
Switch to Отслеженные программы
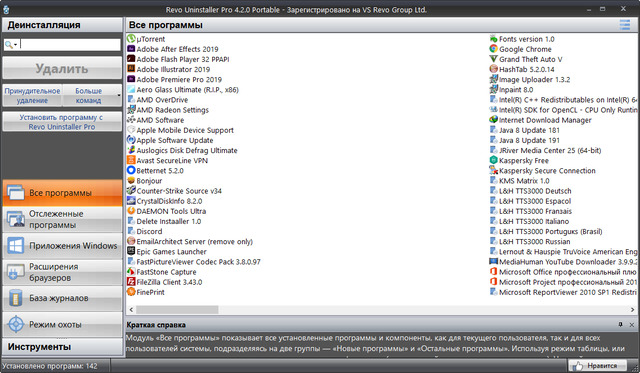pos(62,219)
